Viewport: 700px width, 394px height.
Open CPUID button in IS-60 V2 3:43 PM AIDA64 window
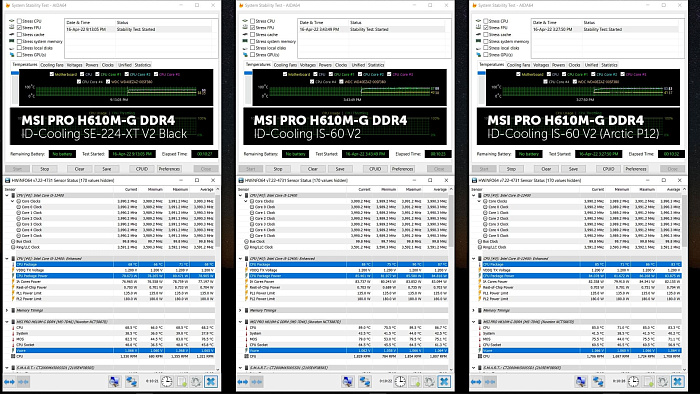(375, 169)
